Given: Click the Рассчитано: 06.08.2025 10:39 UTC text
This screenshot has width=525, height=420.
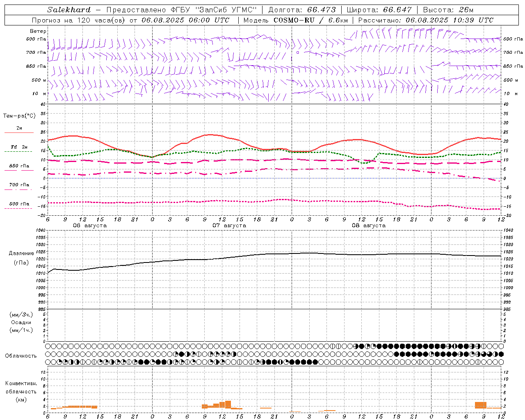Looking at the screenshot, I should click(x=426, y=20).
